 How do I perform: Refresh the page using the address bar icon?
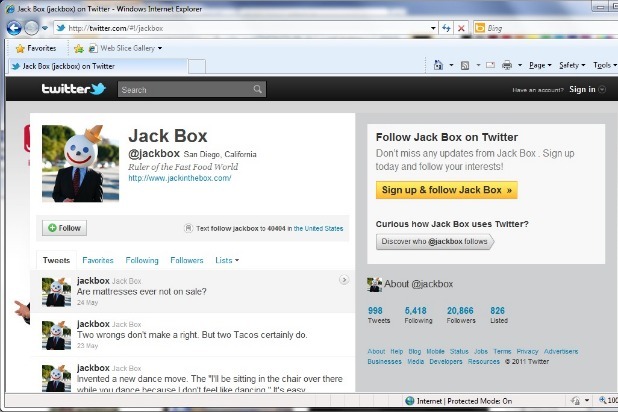(445, 28)
